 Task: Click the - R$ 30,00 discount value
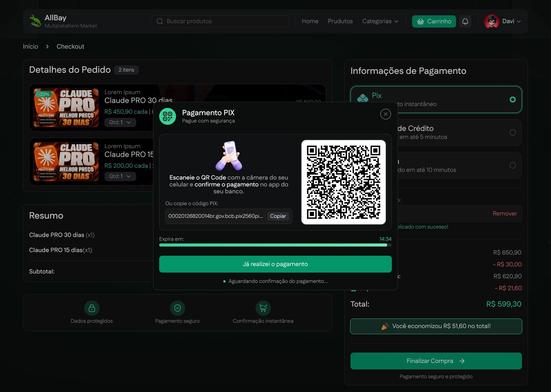[507, 265]
